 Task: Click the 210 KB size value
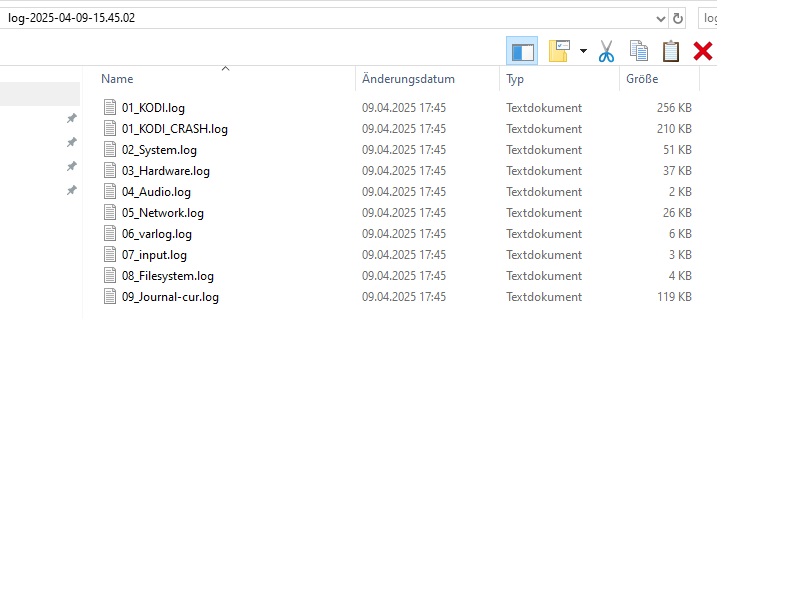pos(674,129)
